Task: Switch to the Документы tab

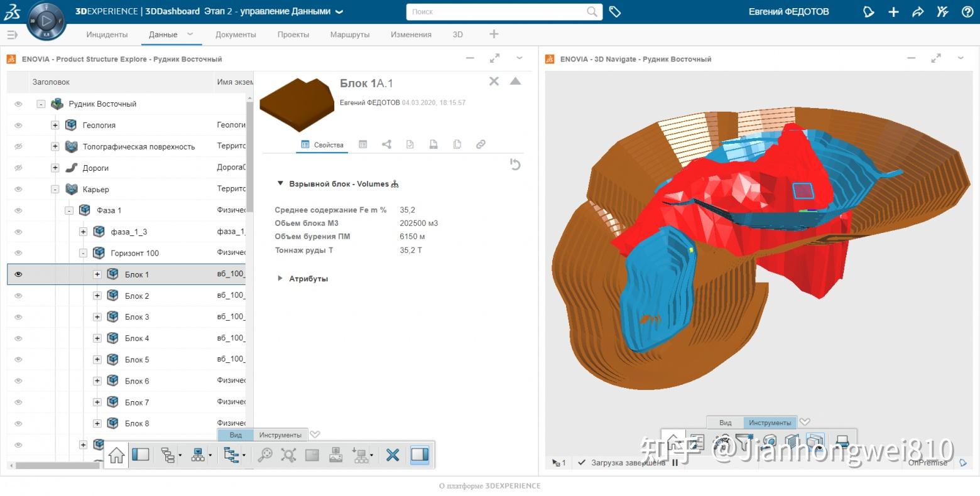Action: point(236,35)
